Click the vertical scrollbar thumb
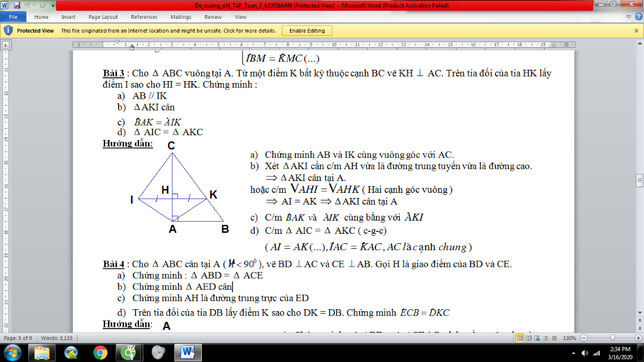The image size is (644, 362). 640,180
